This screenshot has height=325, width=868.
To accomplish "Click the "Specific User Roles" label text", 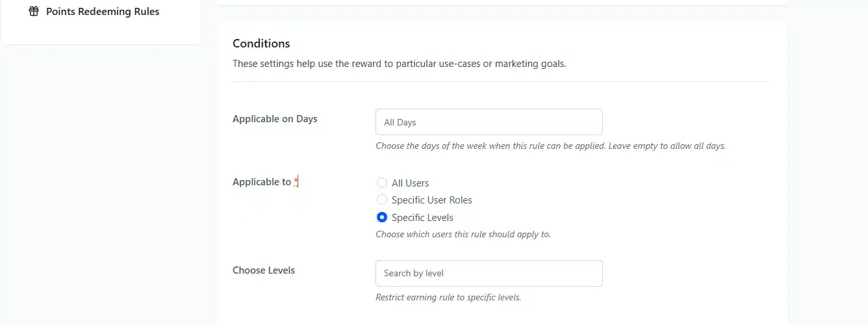I will coord(431,200).
